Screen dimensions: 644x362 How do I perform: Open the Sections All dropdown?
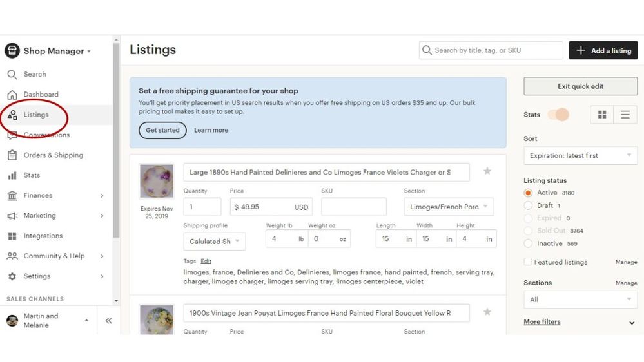[x=580, y=300]
